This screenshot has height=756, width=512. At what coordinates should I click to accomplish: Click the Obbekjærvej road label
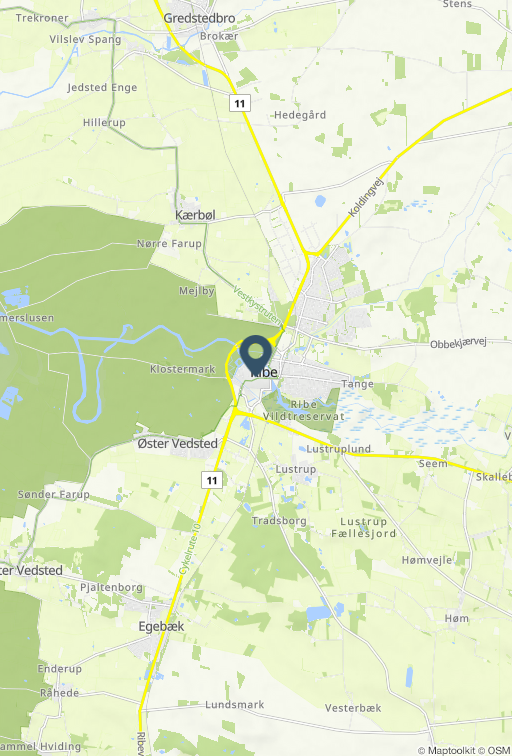click(x=458, y=343)
